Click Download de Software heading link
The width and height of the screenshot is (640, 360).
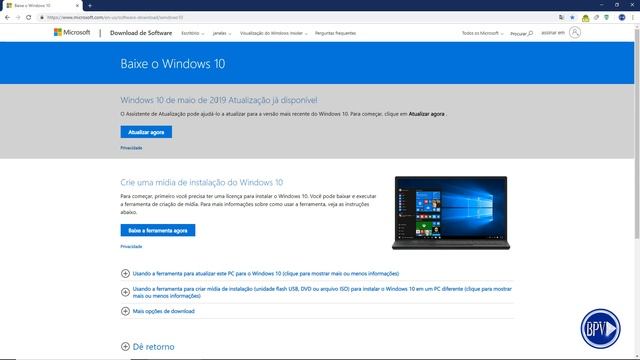tap(141, 33)
